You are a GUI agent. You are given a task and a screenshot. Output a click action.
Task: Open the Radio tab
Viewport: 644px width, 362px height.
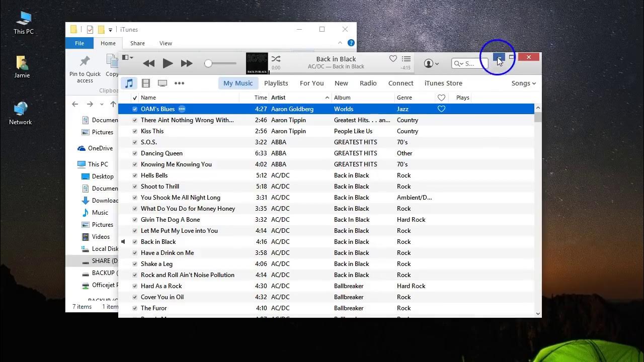click(x=368, y=83)
